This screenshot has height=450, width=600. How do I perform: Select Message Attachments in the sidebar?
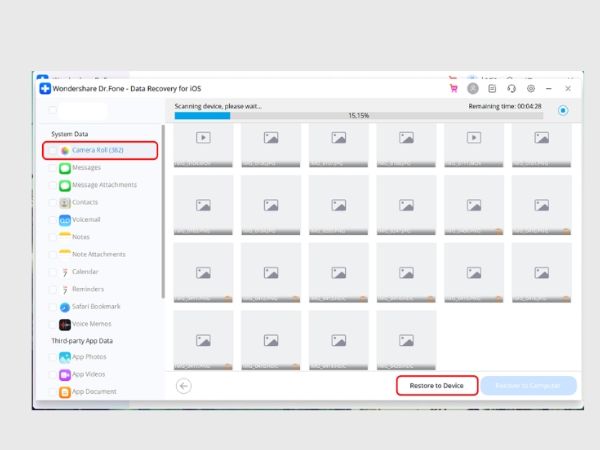pos(104,185)
